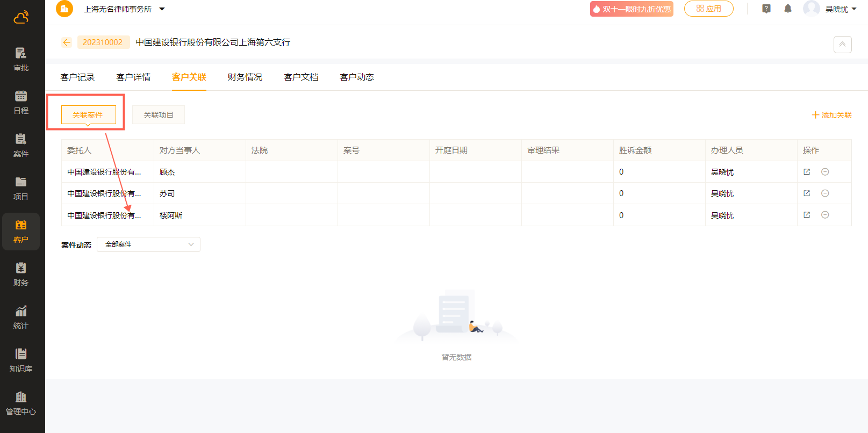
Task: Click the cloud logo in the sidebar
Action: (x=21, y=18)
